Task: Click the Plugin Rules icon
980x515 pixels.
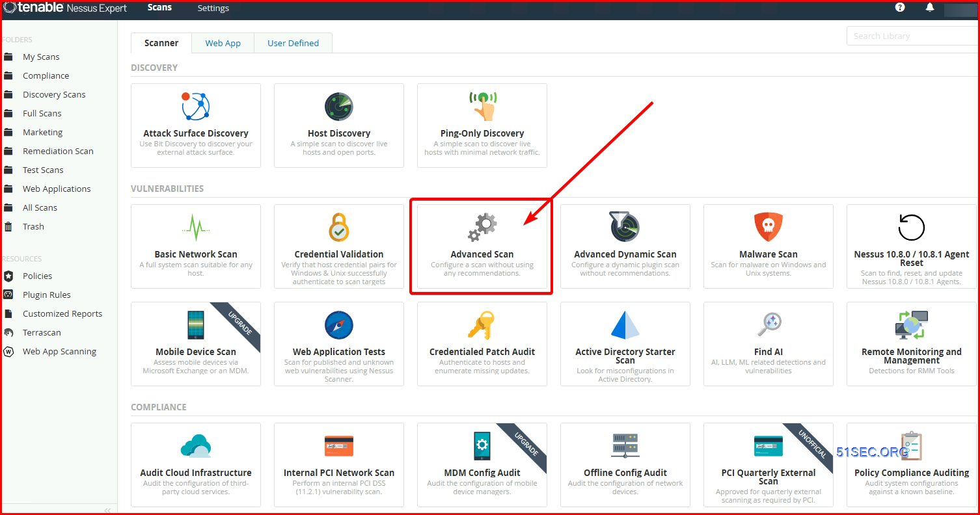Action: pyautogui.click(x=8, y=295)
